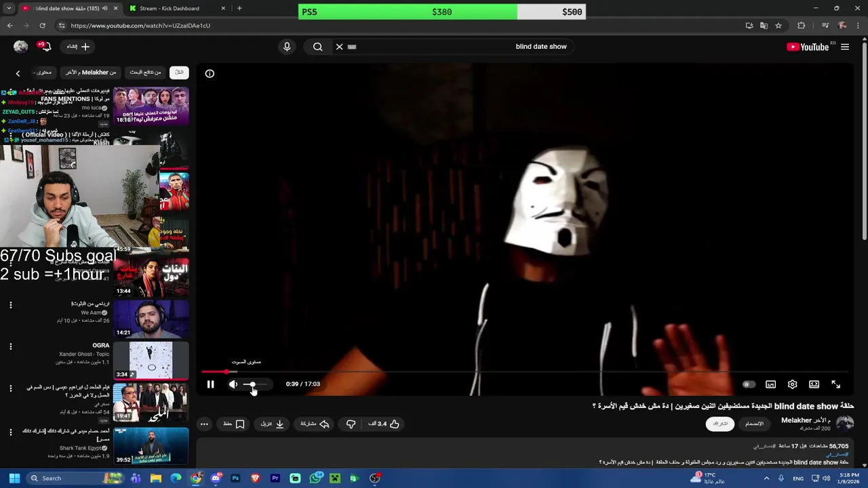Select the search results filter chip

(x=145, y=73)
